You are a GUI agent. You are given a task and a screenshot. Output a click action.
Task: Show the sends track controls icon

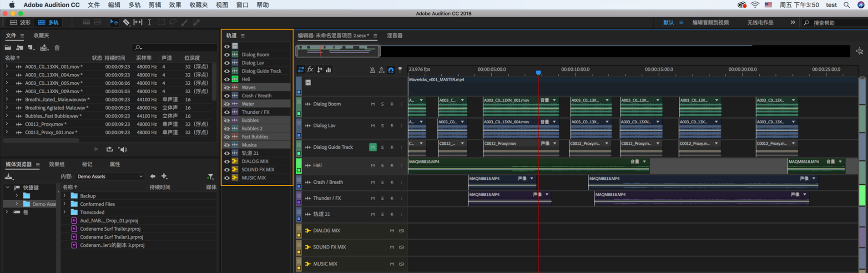click(320, 70)
